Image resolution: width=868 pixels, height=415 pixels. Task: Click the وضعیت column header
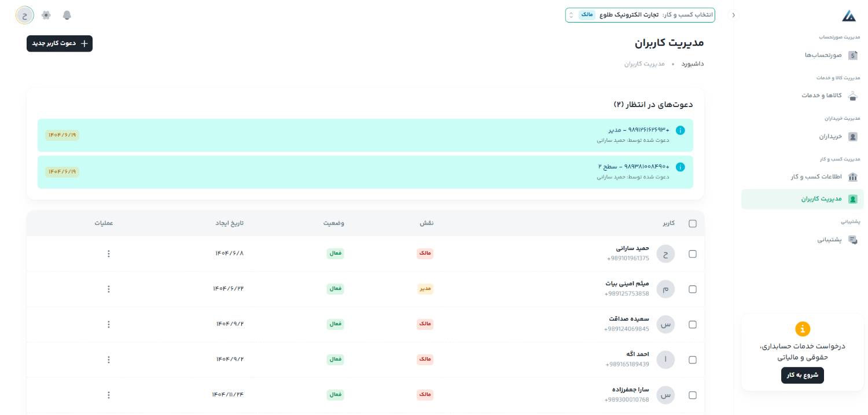coord(334,223)
